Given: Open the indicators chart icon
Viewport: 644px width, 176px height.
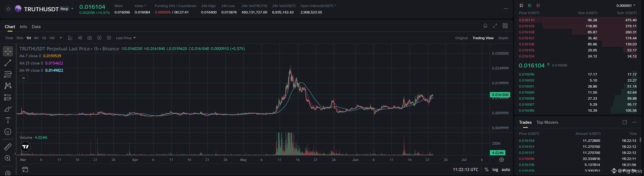Looking at the screenshot, I should [70, 38].
